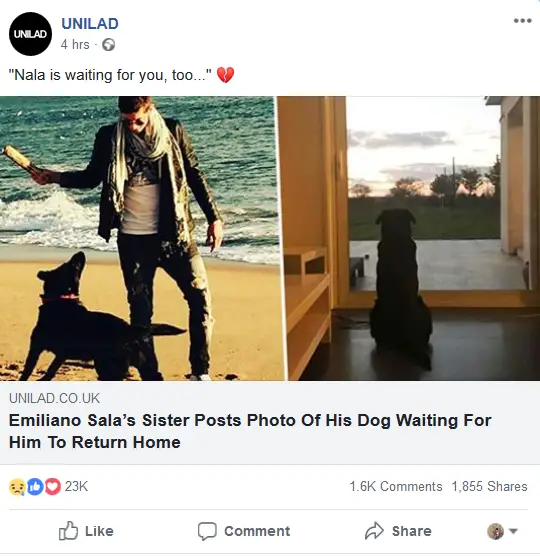The width and height of the screenshot is (540, 556).
Task: Click the red heart love reaction icon
Action: point(53,486)
